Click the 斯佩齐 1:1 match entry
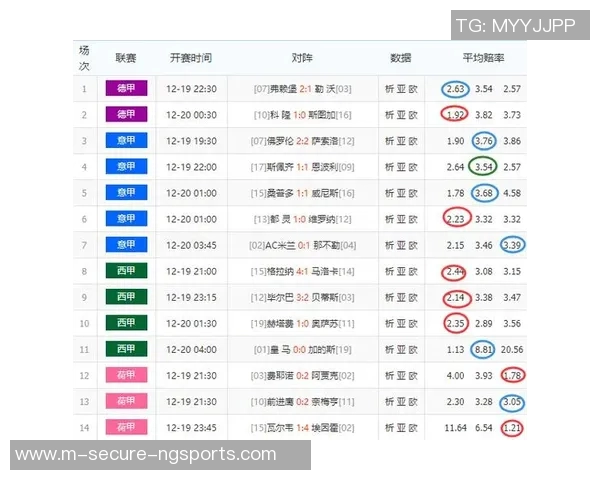The width and height of the screenshot is (600, 480). (302, 167)
